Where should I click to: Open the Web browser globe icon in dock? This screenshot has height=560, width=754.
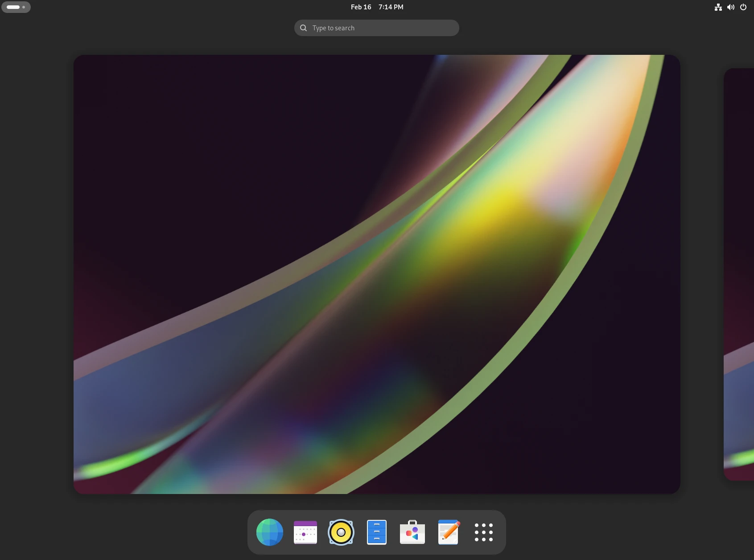coord(270,532)
